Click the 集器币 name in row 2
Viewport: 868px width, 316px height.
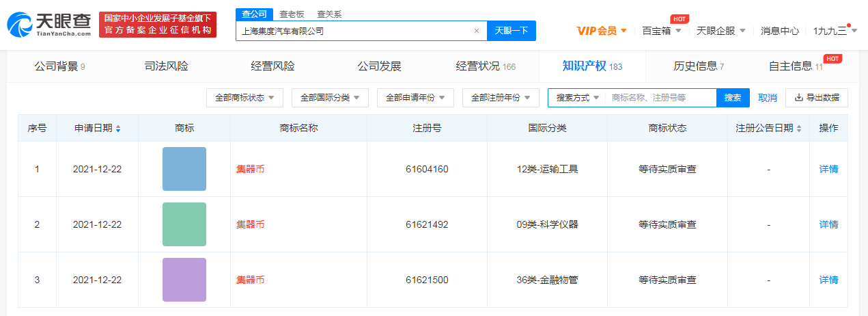(x=250, y=224)
